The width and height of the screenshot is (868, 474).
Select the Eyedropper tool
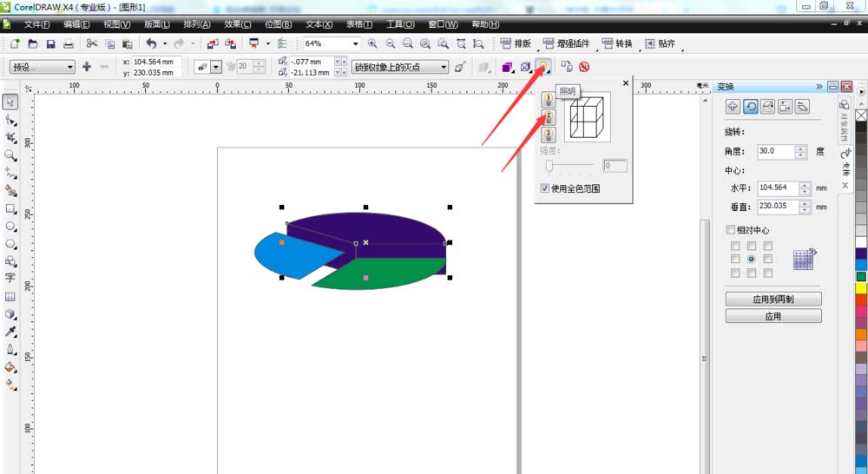coord(10,332)
